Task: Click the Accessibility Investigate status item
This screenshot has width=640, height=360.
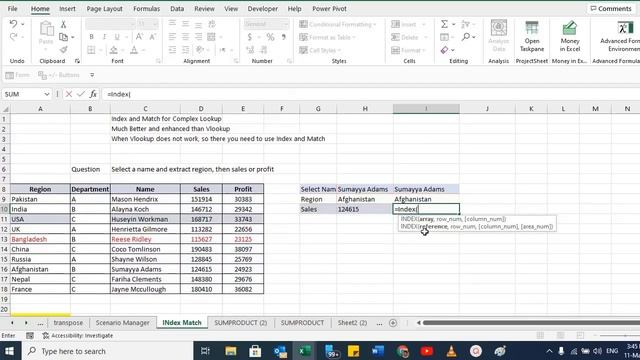Action: click(x=78, y=336)
